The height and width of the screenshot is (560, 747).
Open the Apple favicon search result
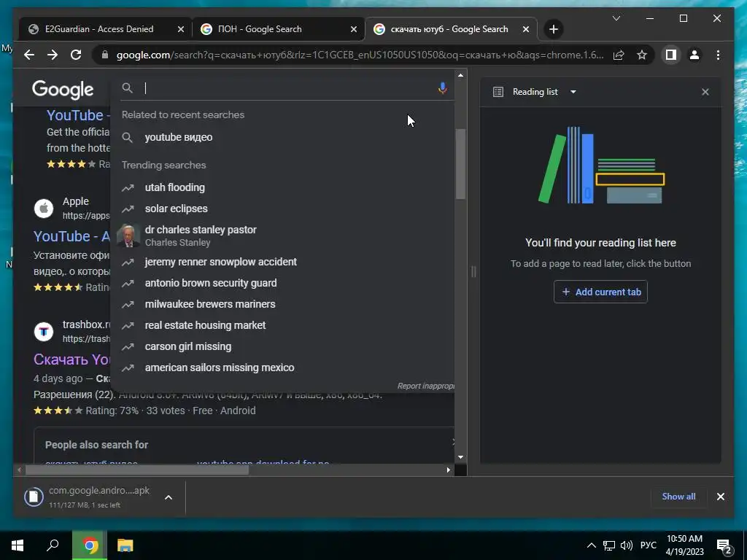click(44, 208)
